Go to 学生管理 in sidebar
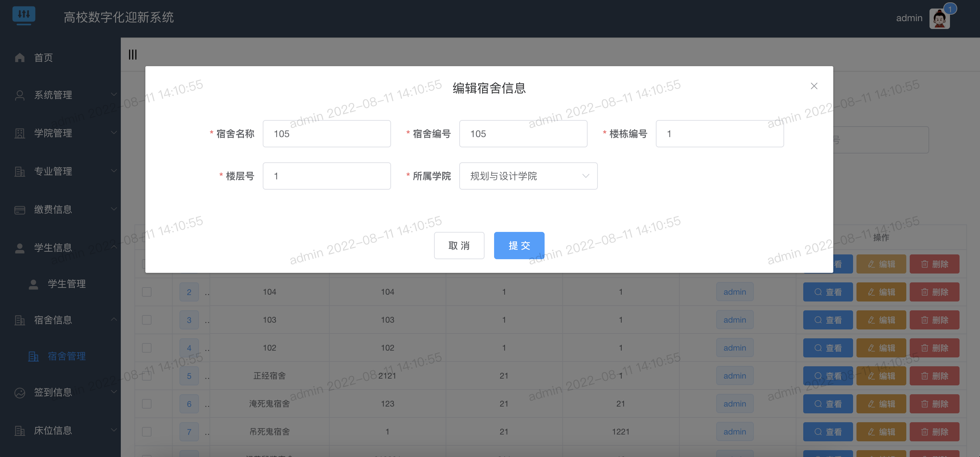This screenshot has height=457, width=980. (x=66, y=284)
